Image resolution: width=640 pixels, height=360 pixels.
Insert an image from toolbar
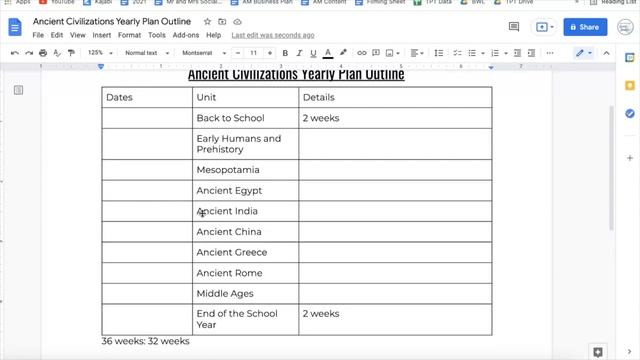pos(390,53)
